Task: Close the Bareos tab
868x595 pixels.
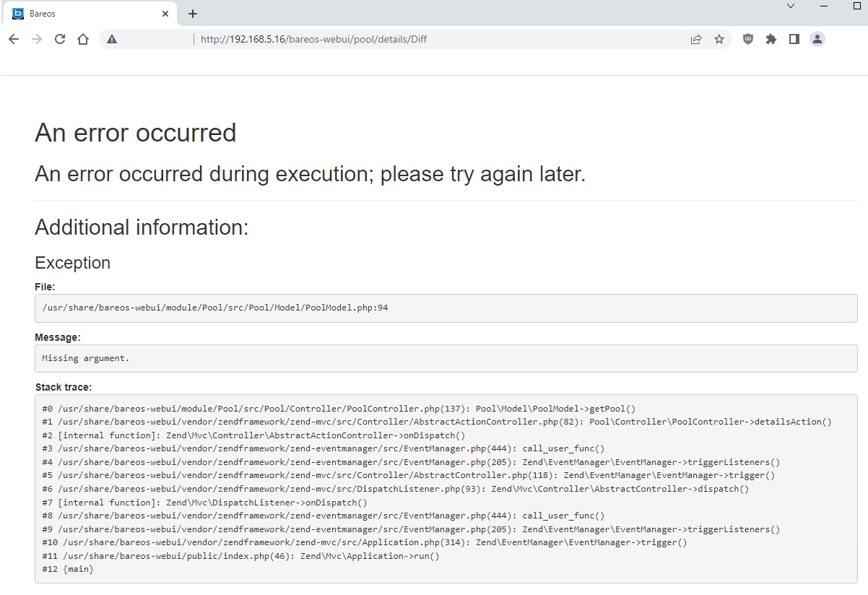Action: pyautogui.click(x=165, y=14)
